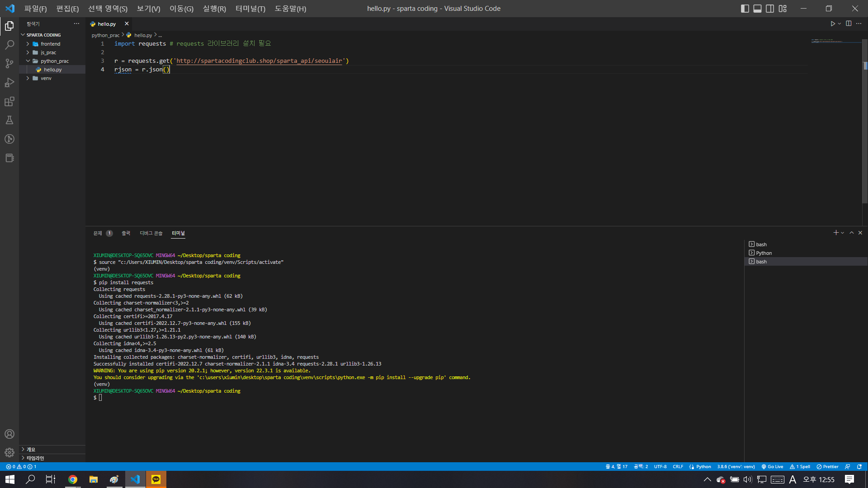Open the errors and warnings status item

tap(21, 467)
